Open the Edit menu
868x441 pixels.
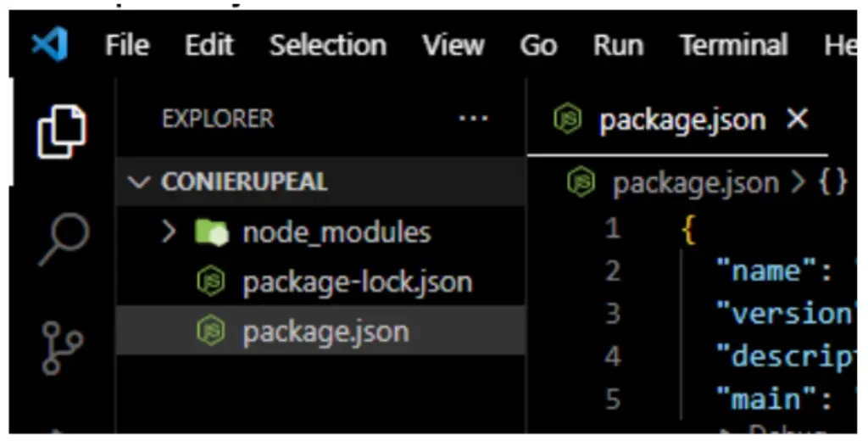pos(209,45)
